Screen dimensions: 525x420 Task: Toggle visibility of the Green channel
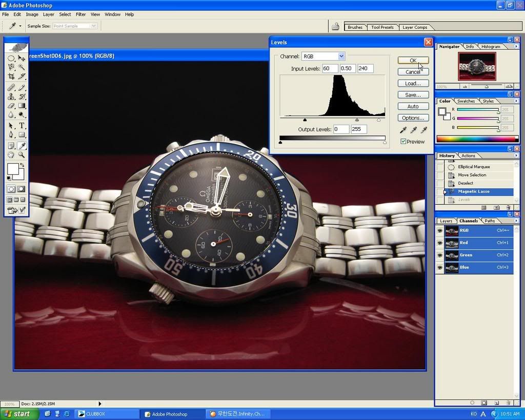coord(439,255)
